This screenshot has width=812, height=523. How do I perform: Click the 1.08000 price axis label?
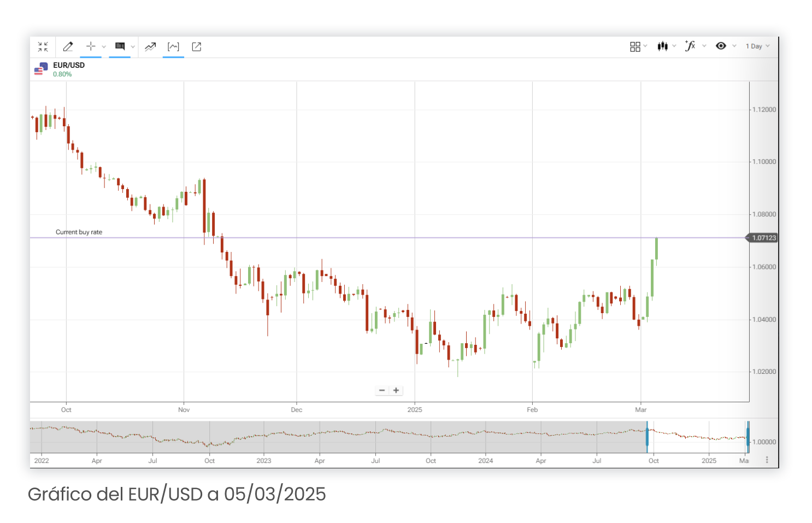764,215
